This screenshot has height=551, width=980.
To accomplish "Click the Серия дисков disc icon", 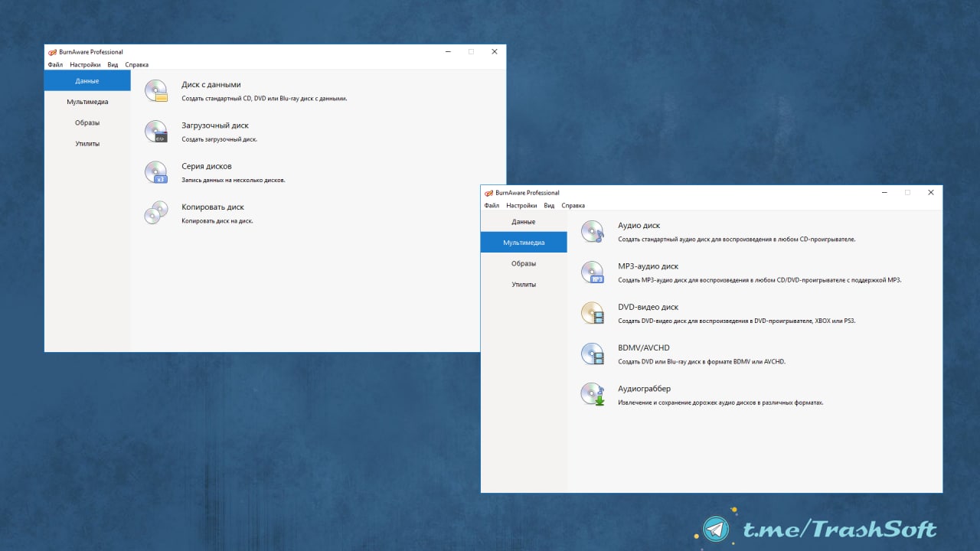I will point(156,172).
